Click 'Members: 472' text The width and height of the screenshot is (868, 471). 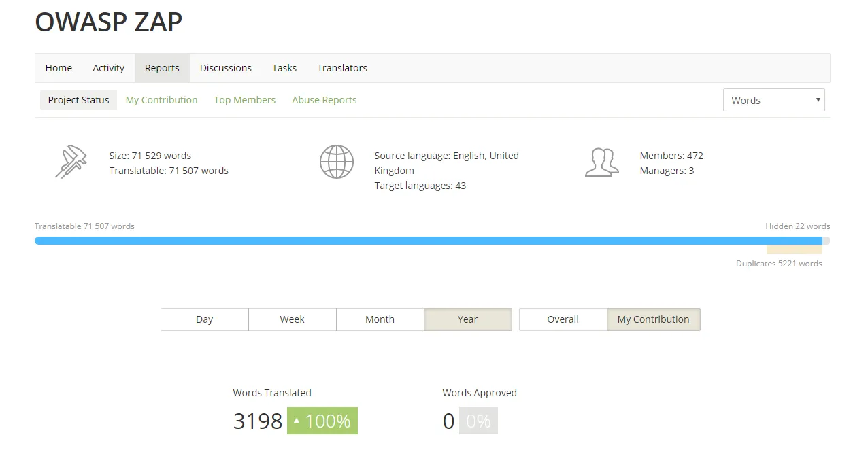tap(671, 156)
